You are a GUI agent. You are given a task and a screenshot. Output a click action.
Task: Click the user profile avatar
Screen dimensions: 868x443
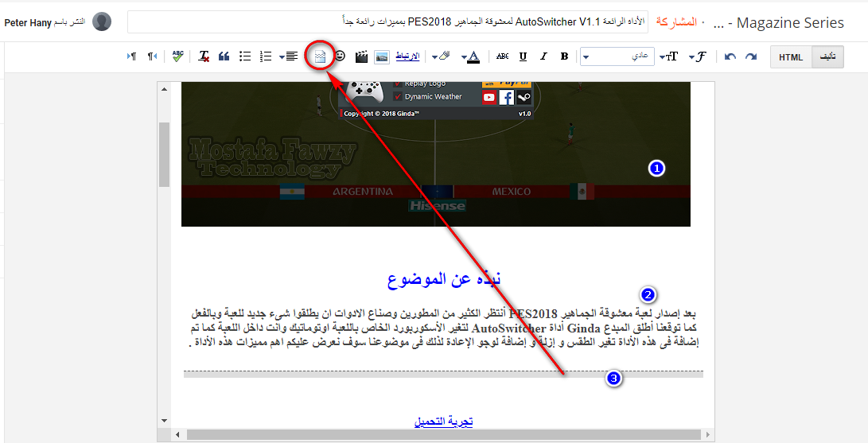click(x=102, y=21)
